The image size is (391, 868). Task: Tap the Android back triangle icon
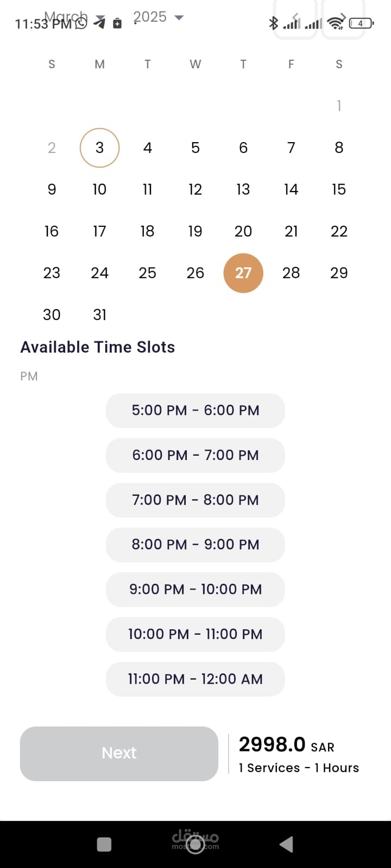pos(286,844)
